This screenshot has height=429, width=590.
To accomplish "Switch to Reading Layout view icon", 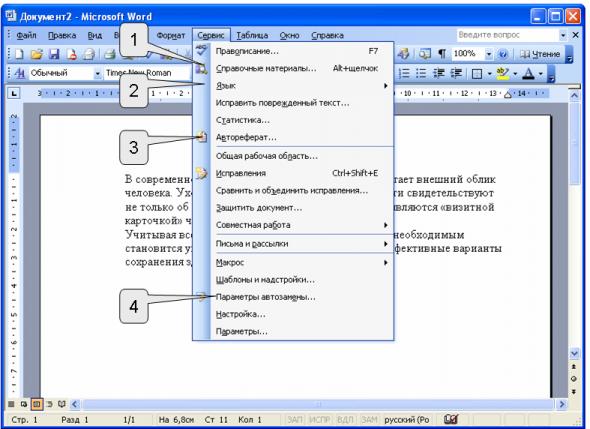I will click(62, 404).
